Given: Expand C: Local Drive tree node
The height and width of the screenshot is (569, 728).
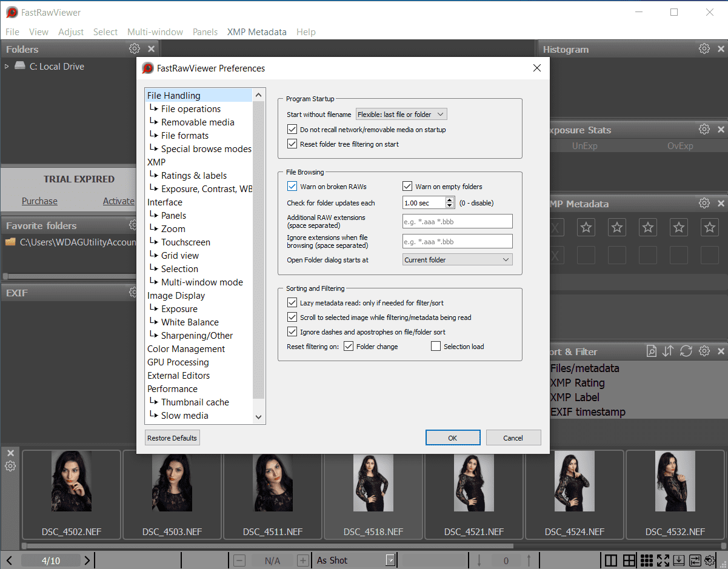Looking at the screenshot, I should coord(7,67).
